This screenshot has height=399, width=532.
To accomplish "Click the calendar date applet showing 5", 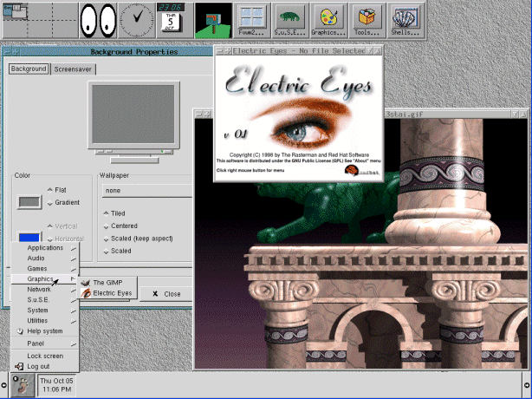I will (x=171, y=23).
